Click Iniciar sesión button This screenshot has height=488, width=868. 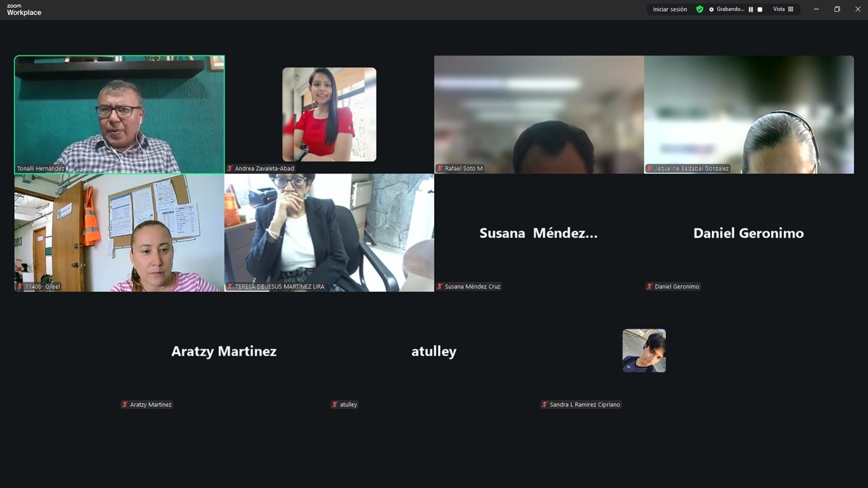pyautogui.click(x=669, y=9)
